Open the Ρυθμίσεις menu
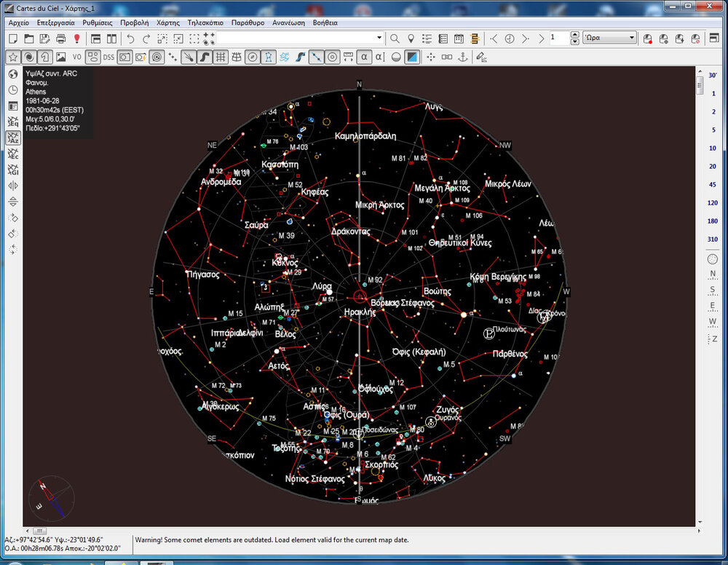This screenshot has width=728, height=565. pos(97,23)
